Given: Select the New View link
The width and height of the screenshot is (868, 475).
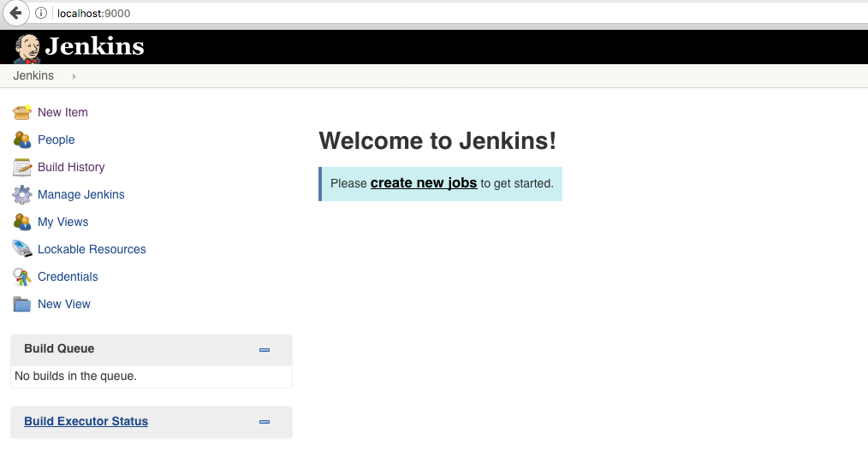Looking at the screenshot, I should click(x=63, y=304).
